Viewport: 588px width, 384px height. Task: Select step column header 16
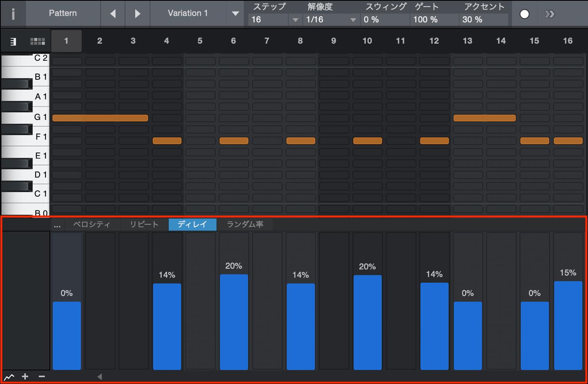(568, 41)
